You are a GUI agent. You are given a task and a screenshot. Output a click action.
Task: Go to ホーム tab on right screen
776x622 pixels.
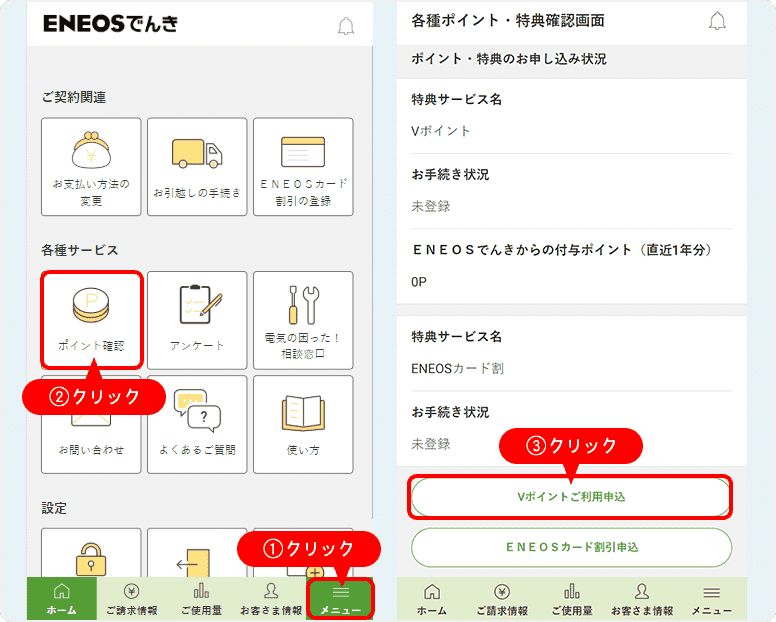432,599
